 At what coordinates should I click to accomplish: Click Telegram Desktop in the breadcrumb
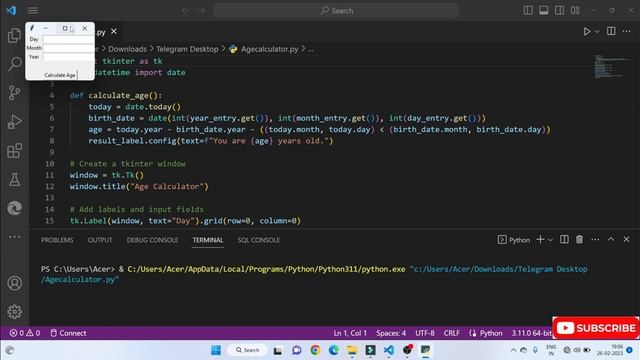[187, 49]
